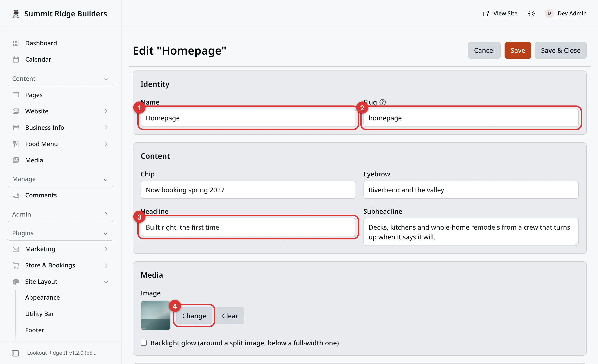598x364 pixels.
Task: Click the Summit Ridge Builders tower logo
Action: (x=16, y=14)
